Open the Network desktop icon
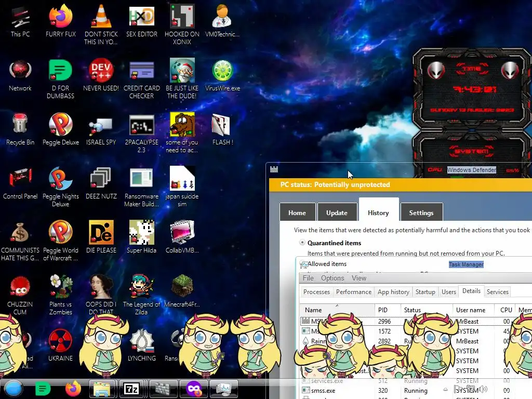Screen dimensions: 532x399 pyautogui.click(x=20, y=76)
